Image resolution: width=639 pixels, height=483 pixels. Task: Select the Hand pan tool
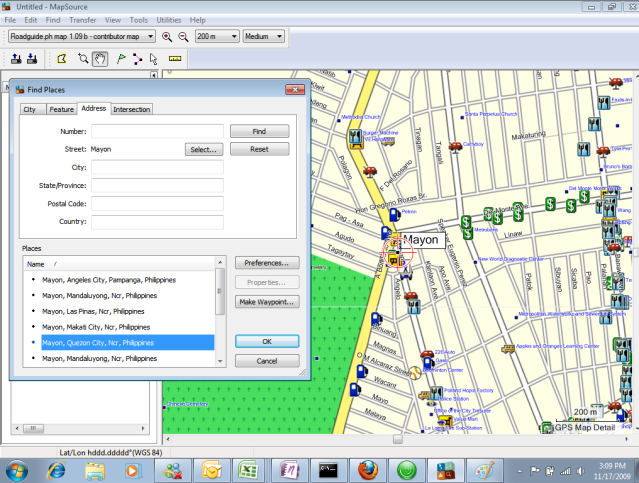pos(100,59)
